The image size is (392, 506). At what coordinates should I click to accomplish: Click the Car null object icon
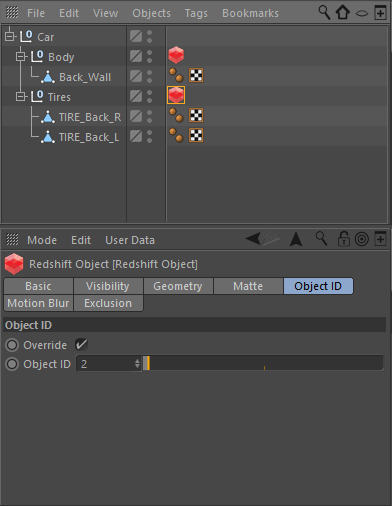pyautogui.click(x=26, y=36)
